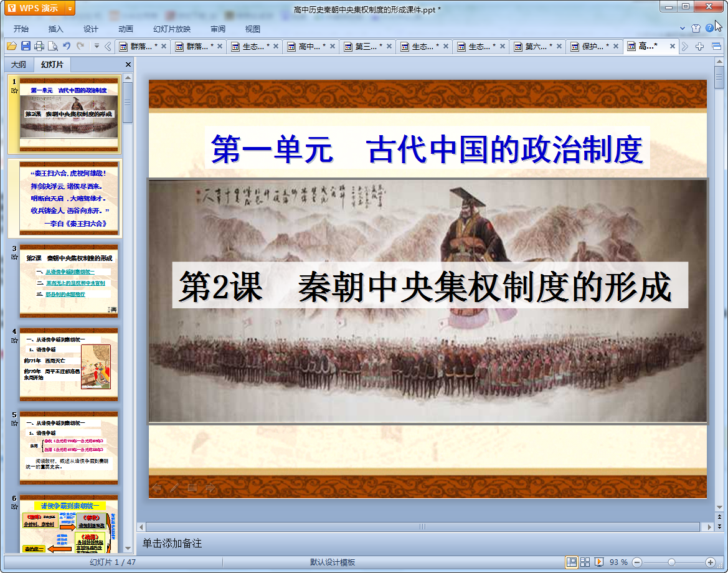Open print preview from the toolbar
Image resolution: width=728 pixels, height=573 pixels.
coord(53,46)
